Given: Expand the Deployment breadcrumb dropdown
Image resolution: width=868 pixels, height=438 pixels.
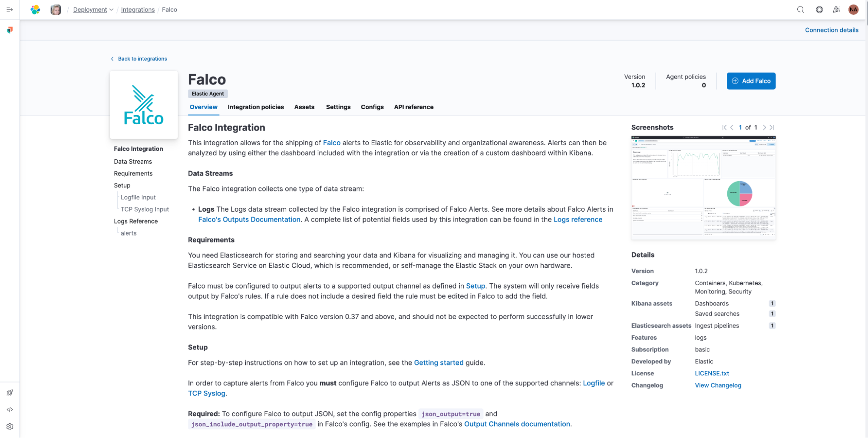Looking at the screenshot, I should pos(93,10).
